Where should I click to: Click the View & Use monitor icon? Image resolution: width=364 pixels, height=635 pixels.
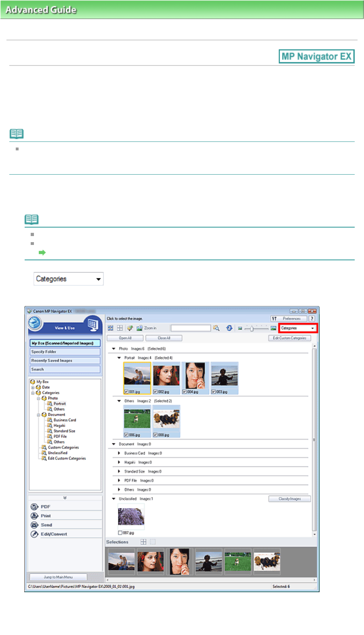tap(93, 324)
